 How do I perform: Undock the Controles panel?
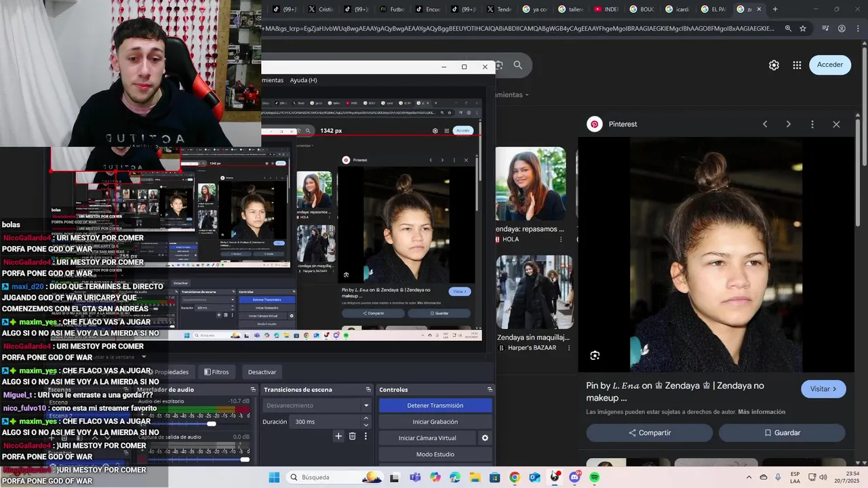(x=490, y=390)
